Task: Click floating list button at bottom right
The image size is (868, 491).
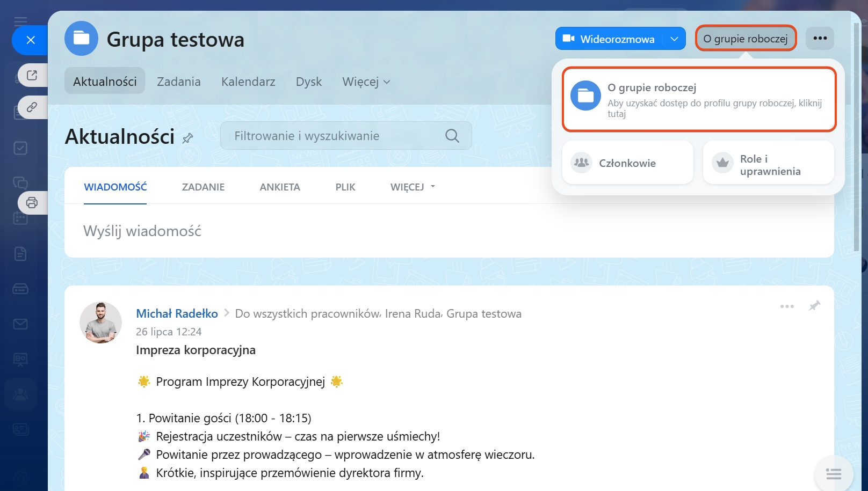Action: click(x=833, y=474)
